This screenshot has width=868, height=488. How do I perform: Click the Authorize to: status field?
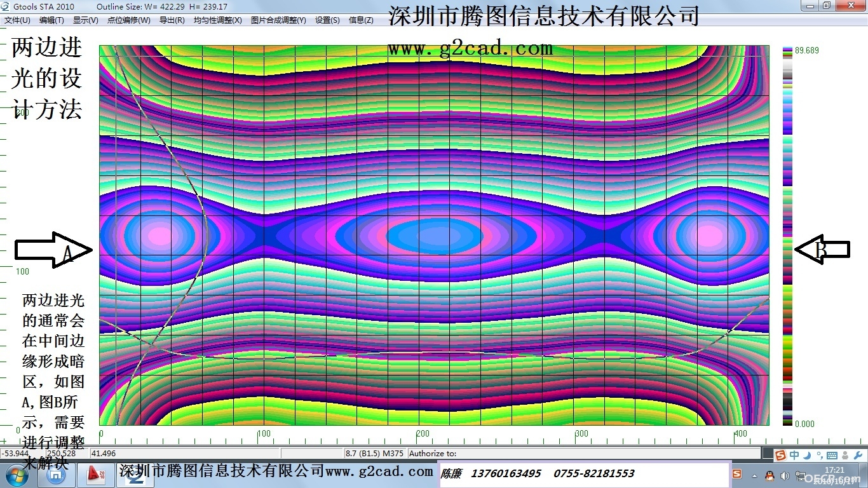click(x=583, y=453)
